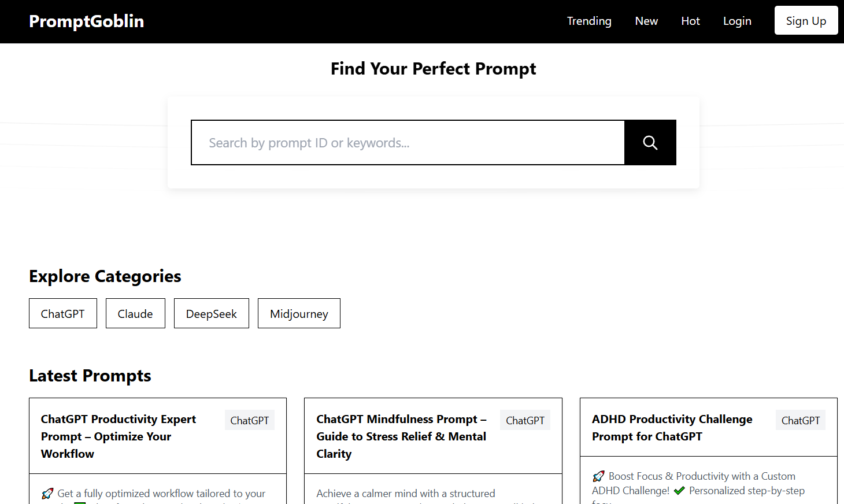Click the rocket emoji in ADHD prompt card

pyautogui.click(x=598, y=476)
